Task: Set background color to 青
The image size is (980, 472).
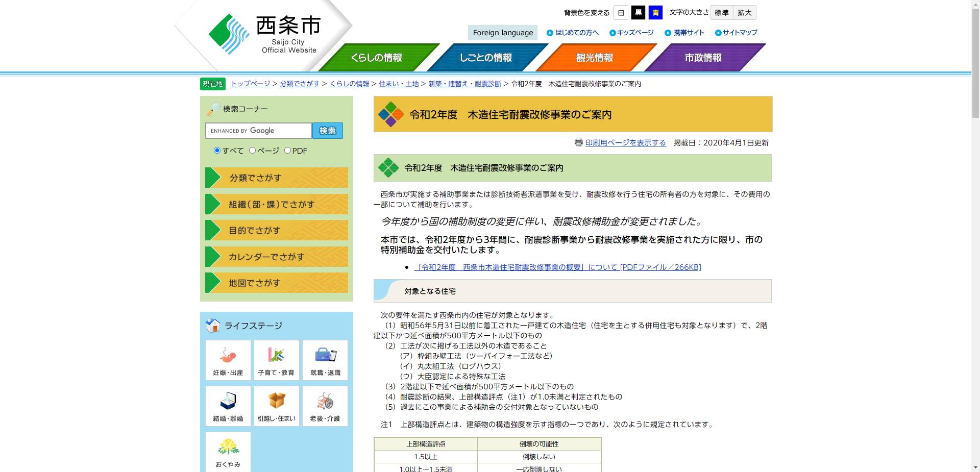Action: click(x=655, y=12)
